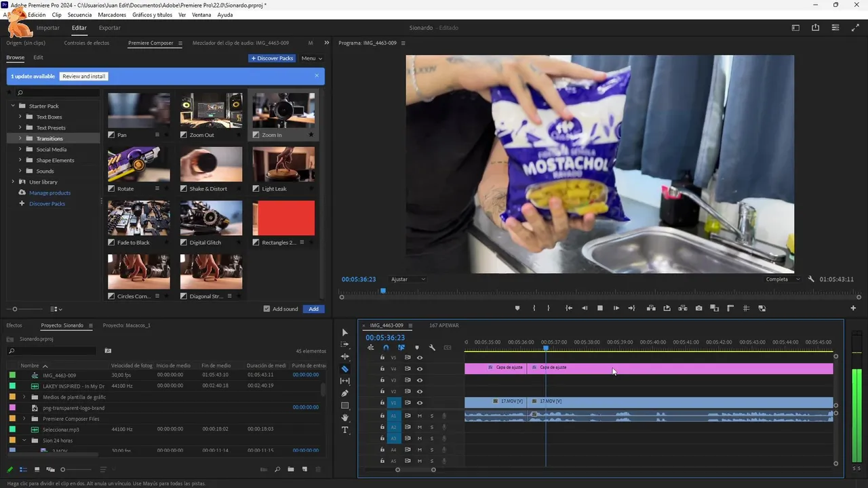Select the Slip tool
The image size is (868, 488).
click(x=344, y=381)
